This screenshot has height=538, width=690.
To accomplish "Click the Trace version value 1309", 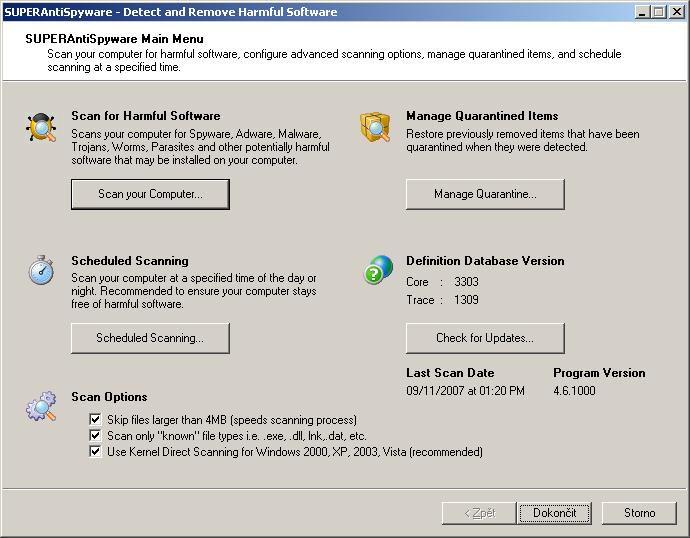I will coord(466,300).
